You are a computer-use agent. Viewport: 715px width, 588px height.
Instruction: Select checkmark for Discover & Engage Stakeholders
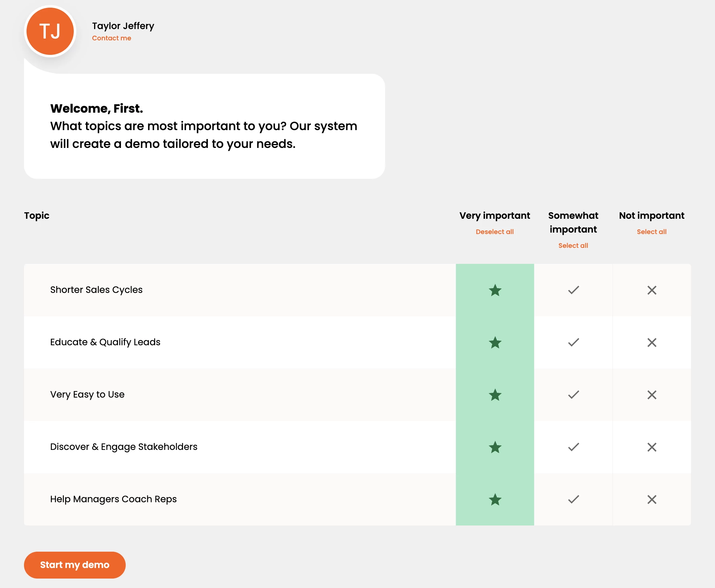573,447
